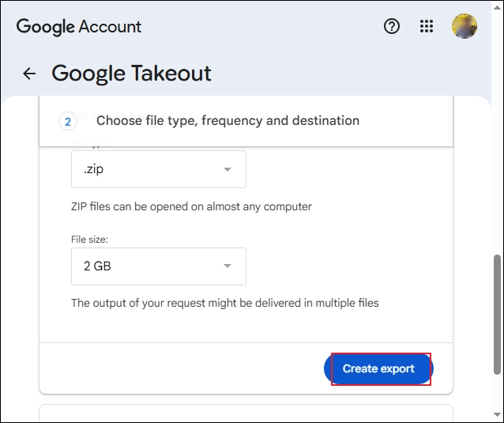Click the step 2 heading bar

point(246,121)
